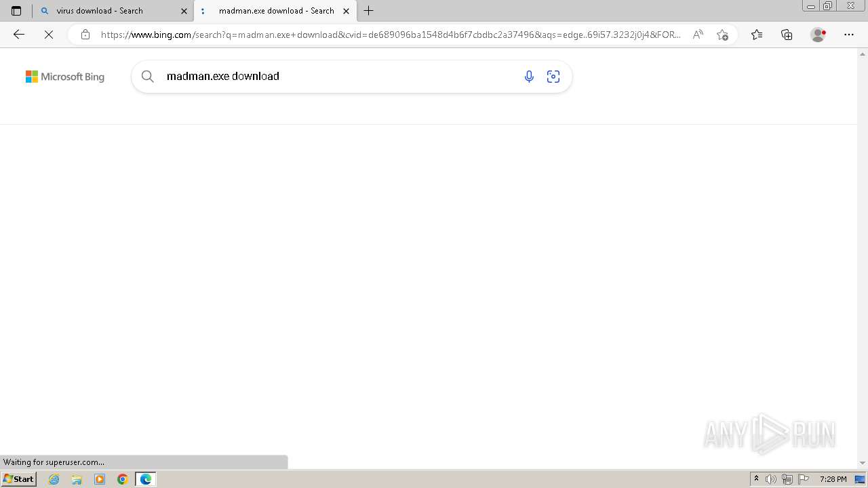868x488 pixels.
Task: Open the Windows Start menu
Action: 18,479
